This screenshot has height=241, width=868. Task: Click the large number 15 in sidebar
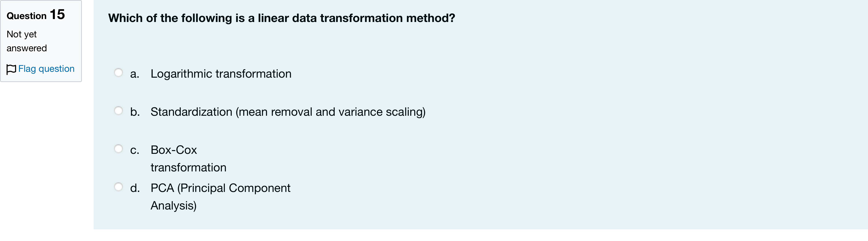coord(57,14)
